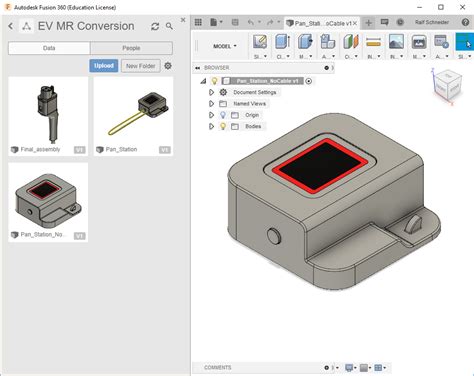The image size is (474, 376).
Task: Open the job status clock icon
Action: 400,22
